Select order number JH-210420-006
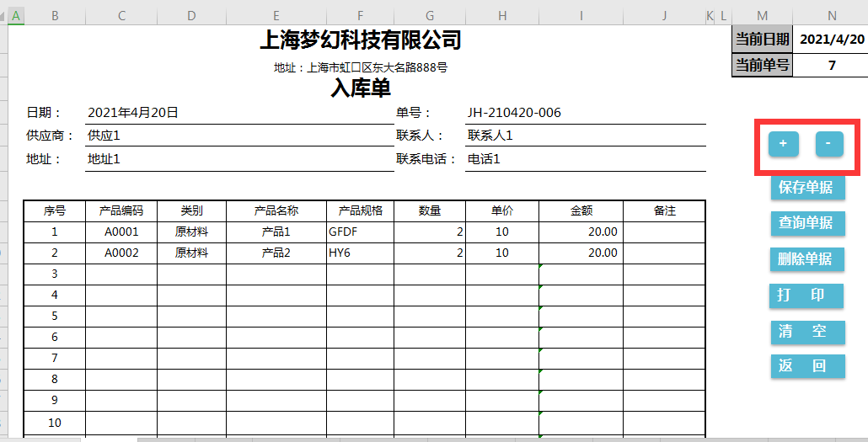This screenshot has height=442, width=868. tap(585, 113)
